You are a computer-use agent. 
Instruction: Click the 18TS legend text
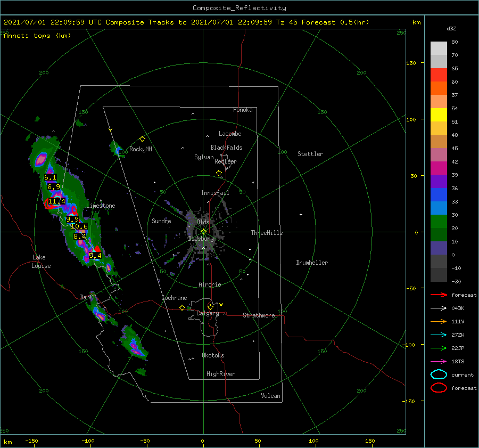(458, 362)
